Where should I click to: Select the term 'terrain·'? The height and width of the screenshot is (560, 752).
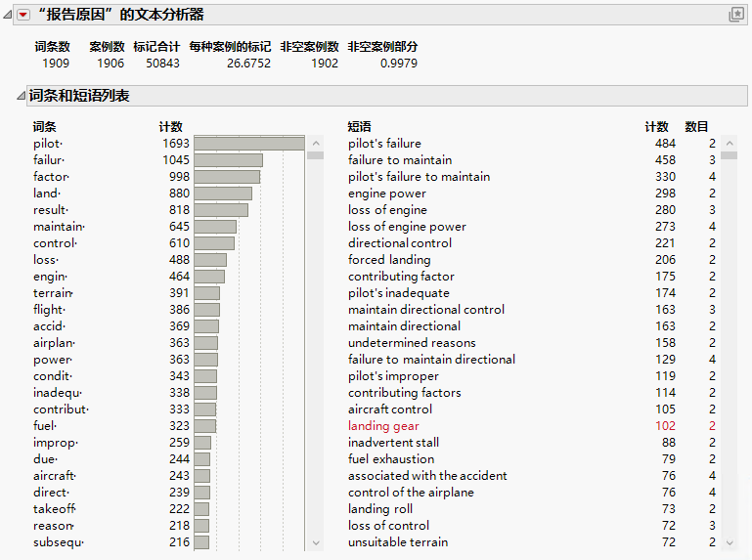pyautogui.click(x=53, y=293)
